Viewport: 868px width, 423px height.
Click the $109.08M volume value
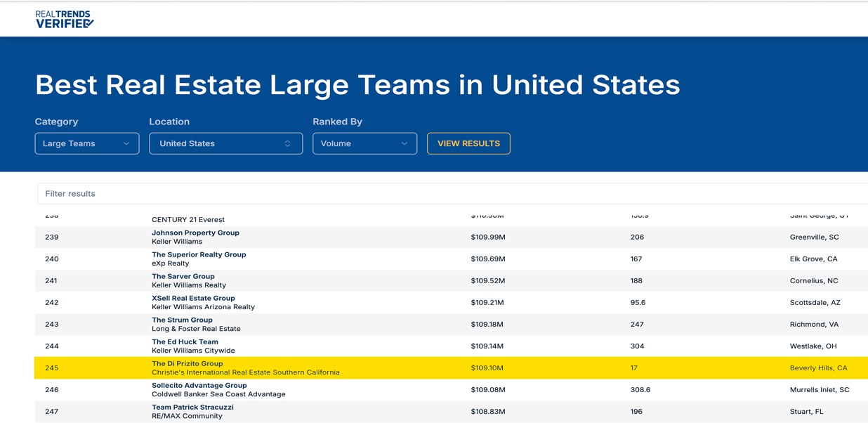click(x=488, y=390)
